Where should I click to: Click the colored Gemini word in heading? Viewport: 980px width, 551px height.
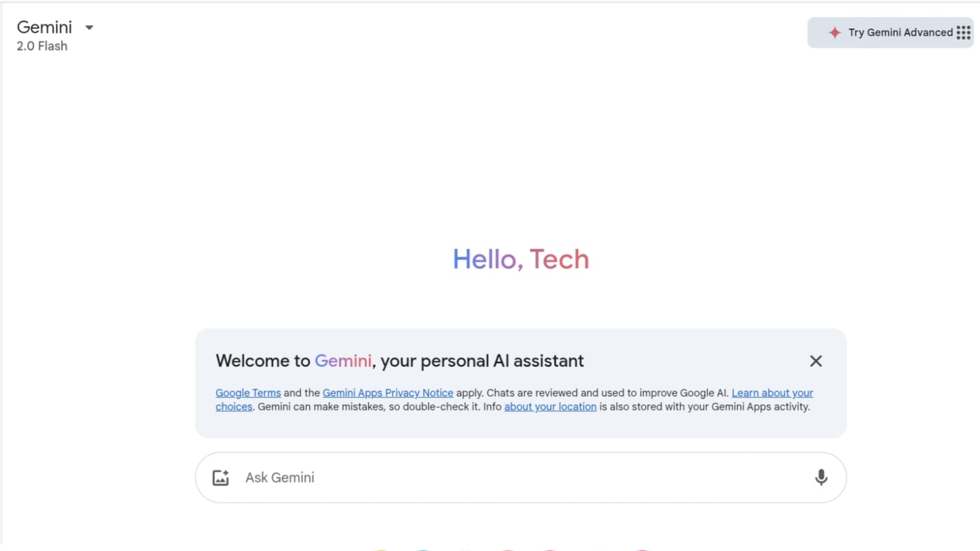[343, 361]
